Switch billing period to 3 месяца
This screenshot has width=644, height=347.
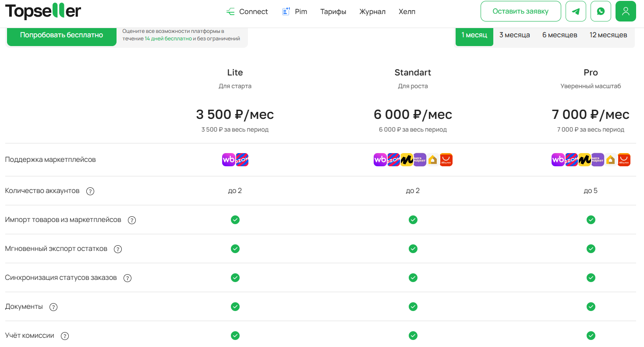pos(514,35)
